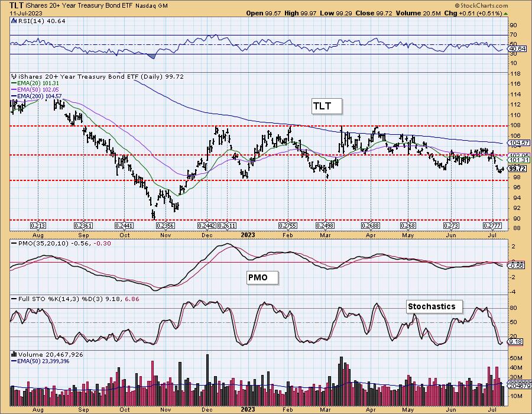Click the 40.64 RSI value tag on the axis
Viewport: 532px width, 414px height.
pyautogui.click(x=517, y=49)
